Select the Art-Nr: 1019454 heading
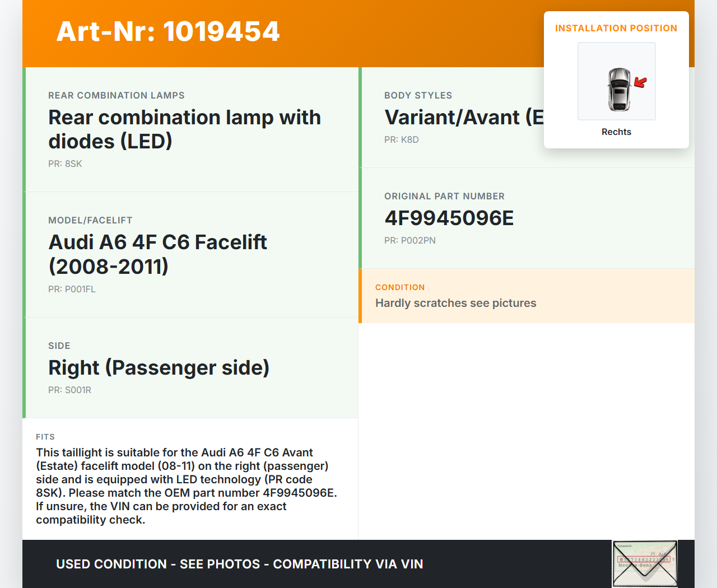 point(168,31)
